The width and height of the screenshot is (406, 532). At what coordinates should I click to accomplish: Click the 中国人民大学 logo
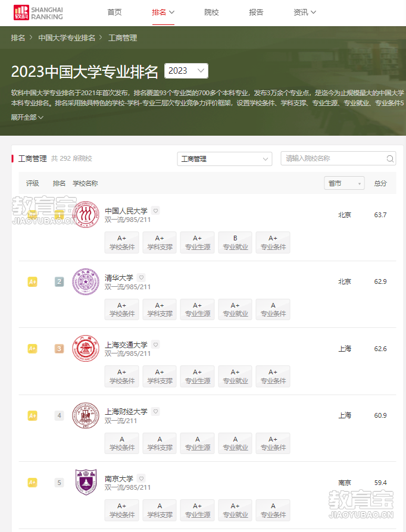(86, 214)
